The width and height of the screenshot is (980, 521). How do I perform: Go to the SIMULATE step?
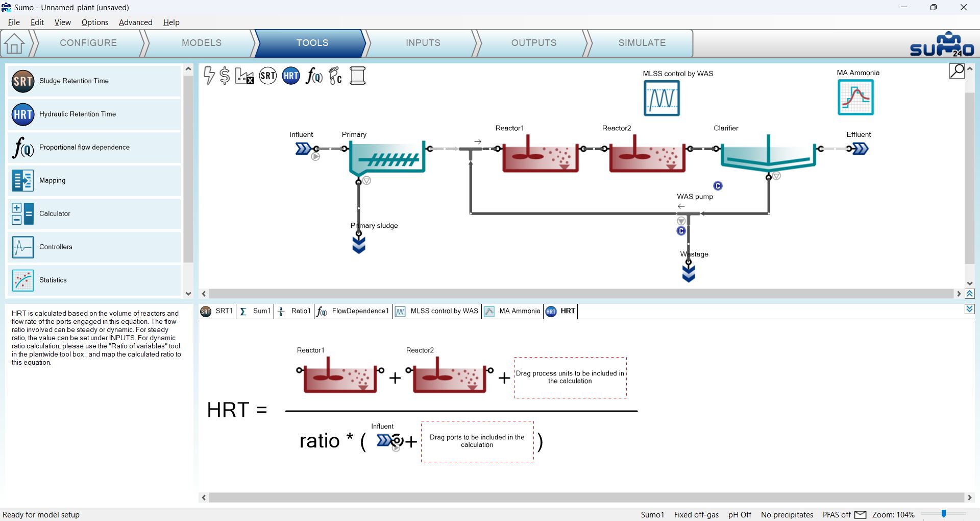tap(642, 43)
